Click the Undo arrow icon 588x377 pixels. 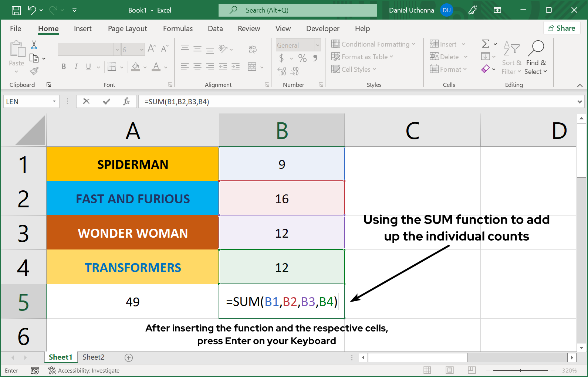pos(32,10)
